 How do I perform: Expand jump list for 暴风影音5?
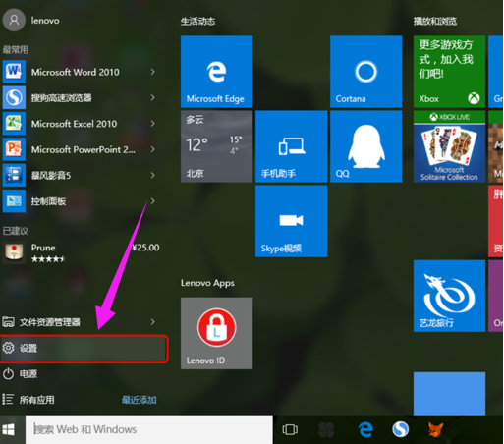(x=152, y=175)
